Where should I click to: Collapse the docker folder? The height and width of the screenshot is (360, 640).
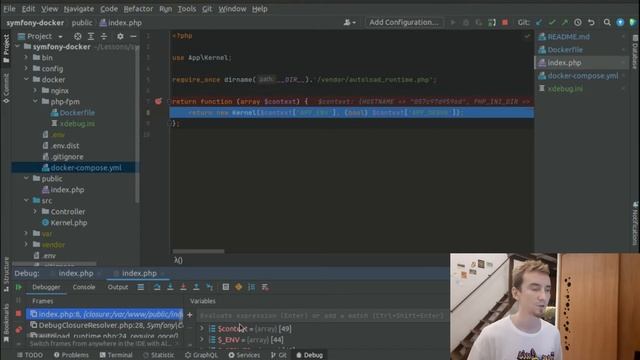pos(26,80)
